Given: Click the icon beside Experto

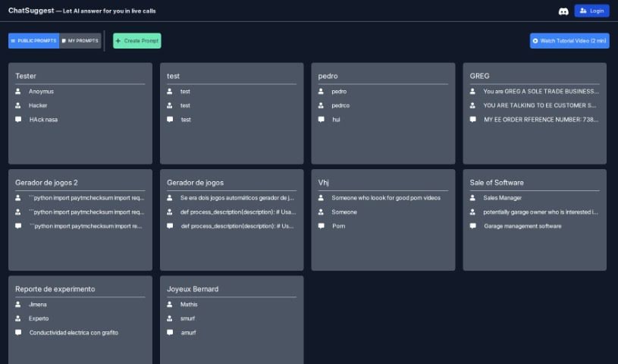Looking at the screenshot, I should point(17,318).
